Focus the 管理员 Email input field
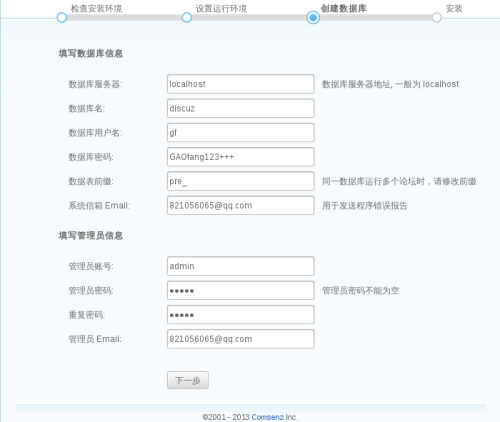 240,339
